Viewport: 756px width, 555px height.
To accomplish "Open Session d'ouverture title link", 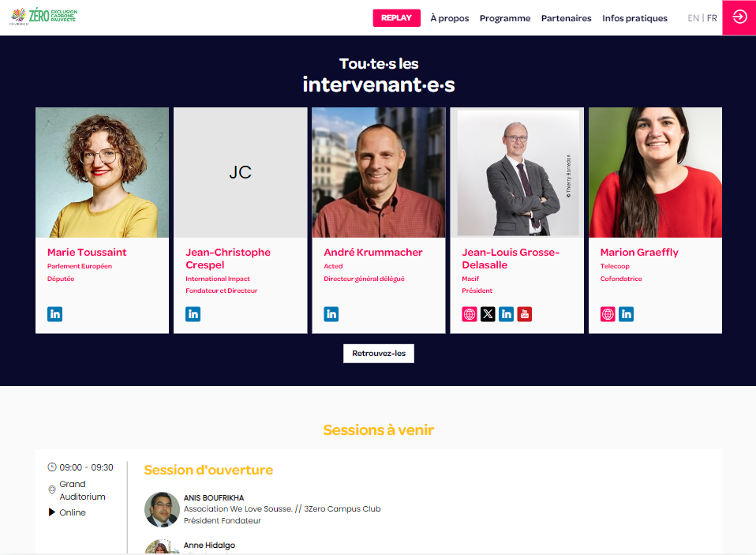I will click(208, 471).
